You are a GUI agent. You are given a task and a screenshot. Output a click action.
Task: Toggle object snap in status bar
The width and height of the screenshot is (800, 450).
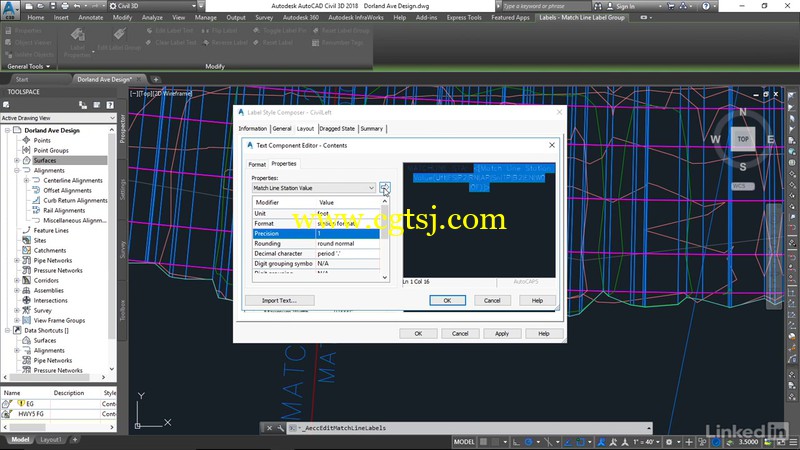pos(581,442)
